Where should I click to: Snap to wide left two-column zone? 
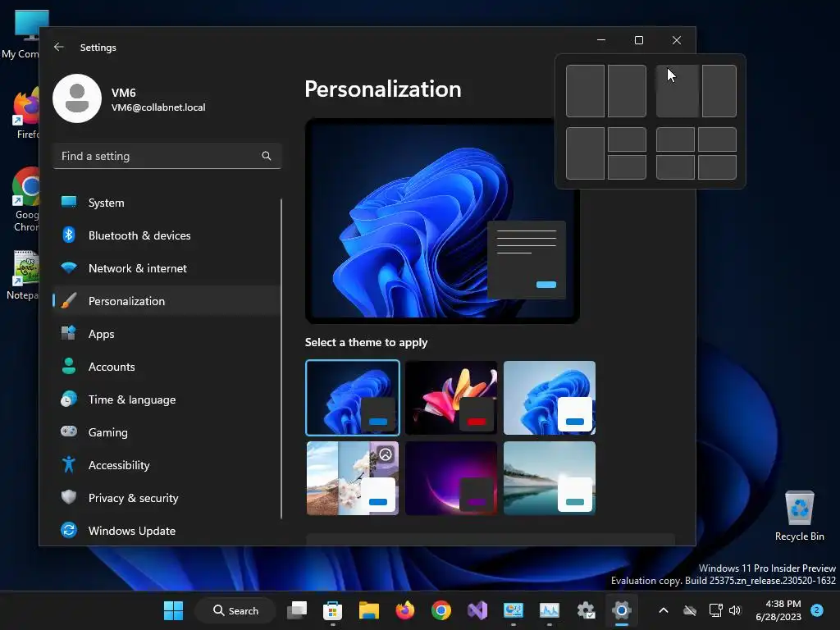(x=678, y=91)
